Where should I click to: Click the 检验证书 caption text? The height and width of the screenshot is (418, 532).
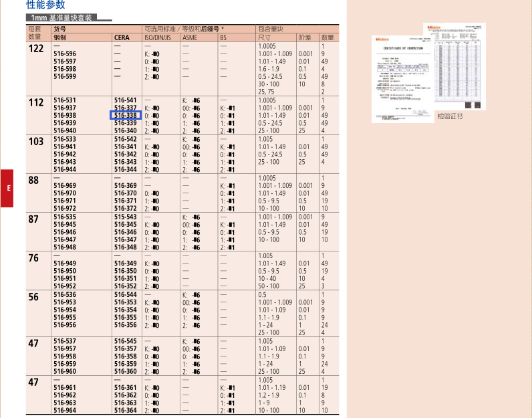[450, 116]
